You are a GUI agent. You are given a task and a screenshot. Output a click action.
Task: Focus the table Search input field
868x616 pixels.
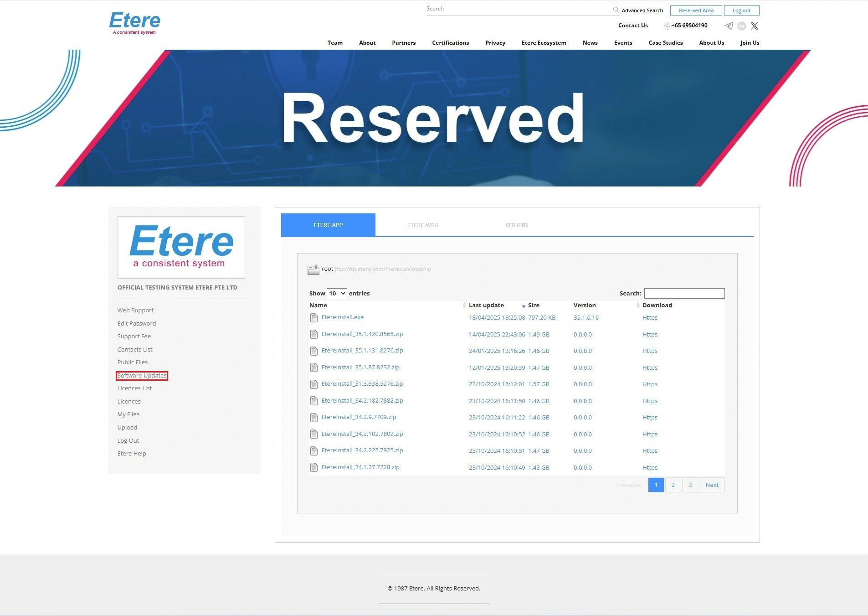[x=684, y=293]
